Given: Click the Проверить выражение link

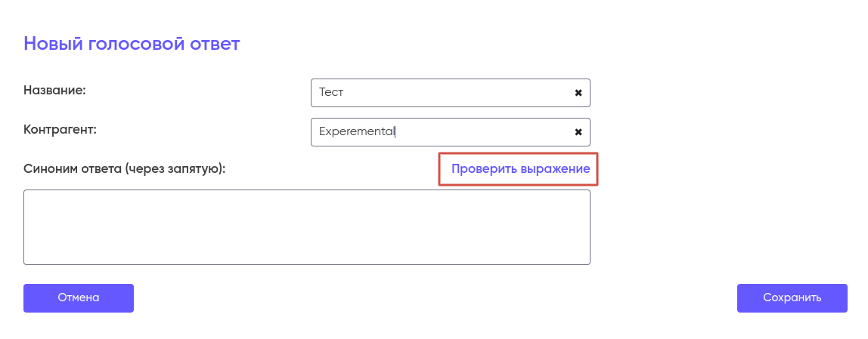Looking at the screenshot, I should [520, 169].
